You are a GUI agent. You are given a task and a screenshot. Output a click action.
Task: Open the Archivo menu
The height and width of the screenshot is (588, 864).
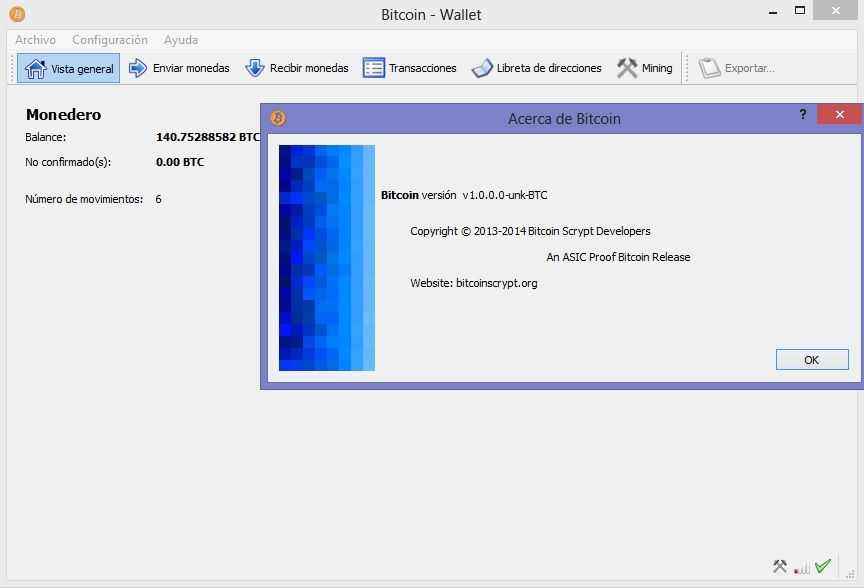[35, 40]
